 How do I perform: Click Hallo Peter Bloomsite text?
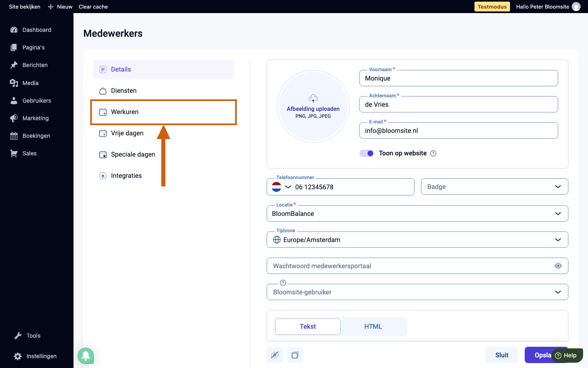click(x=543, y=7)
